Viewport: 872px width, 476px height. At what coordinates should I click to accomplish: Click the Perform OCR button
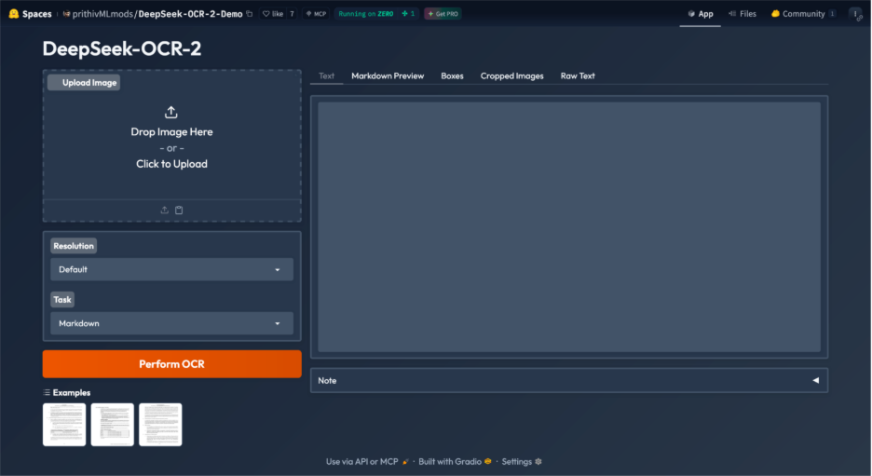(172, 364)
